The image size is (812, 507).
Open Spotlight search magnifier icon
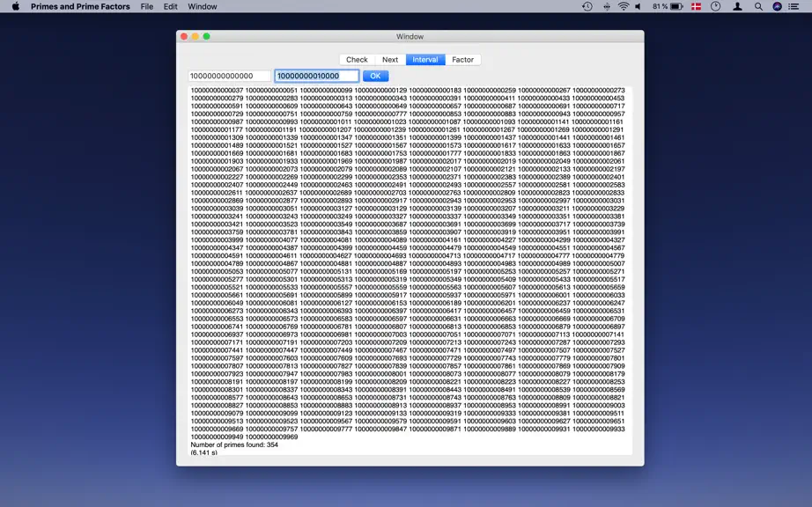click(758, 6)
